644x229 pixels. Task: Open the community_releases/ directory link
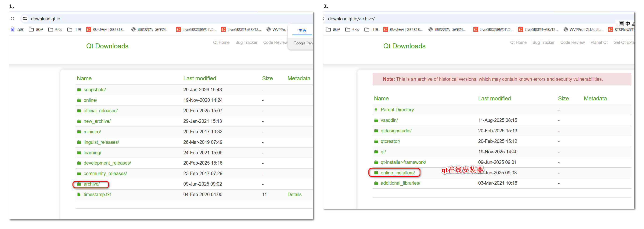pos(105,173)
